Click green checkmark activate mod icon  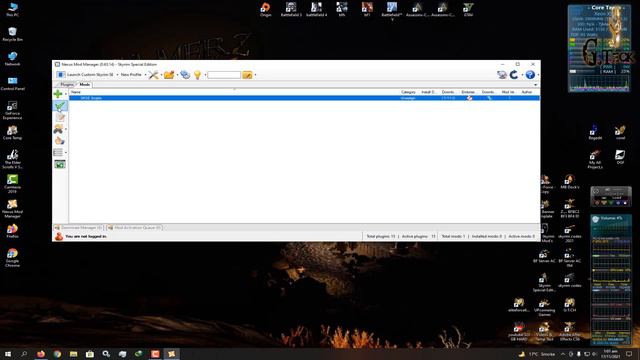point(60,106)
